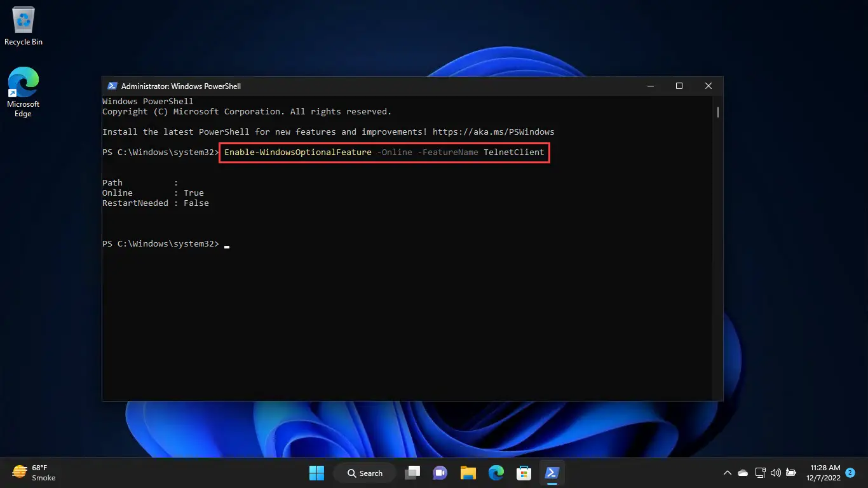
Task: Click the https://aka.ms/PSWindows URL text
Action: pyautogui.click(x=494, y=132)
